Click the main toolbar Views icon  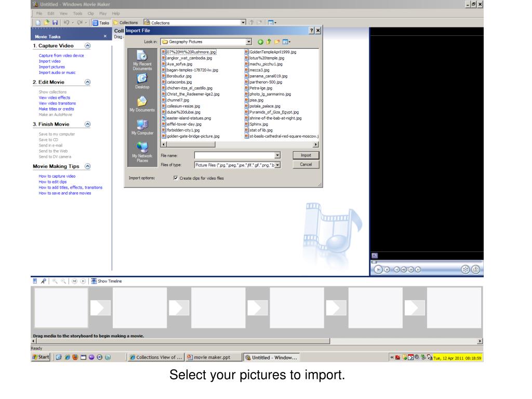(x=272, y=23)
